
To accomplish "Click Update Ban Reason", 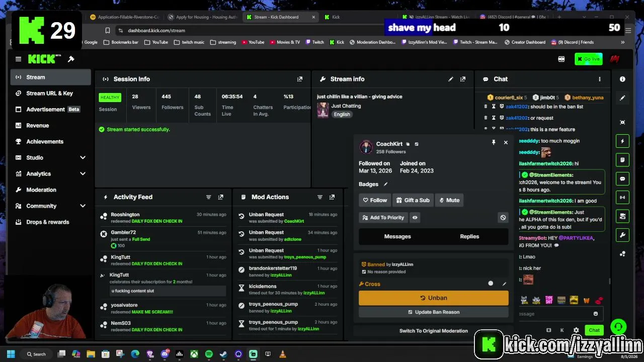I will click(433, 312).
